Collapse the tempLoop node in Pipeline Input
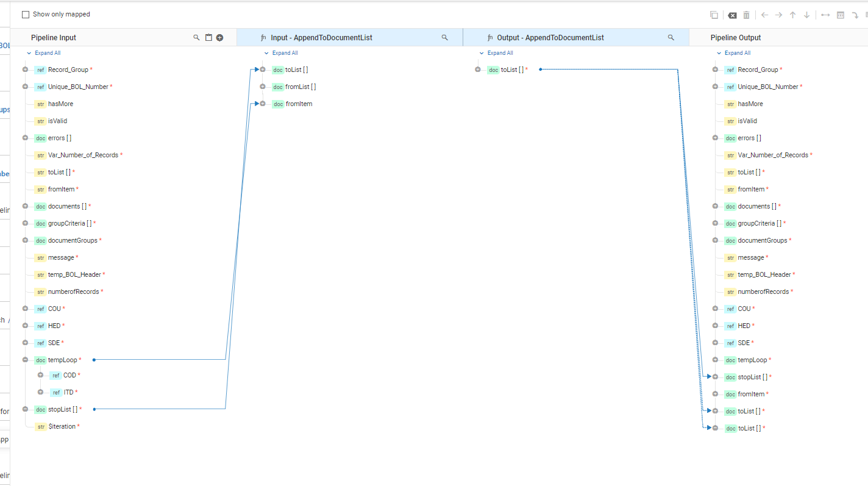 click(x=24, y=360)
